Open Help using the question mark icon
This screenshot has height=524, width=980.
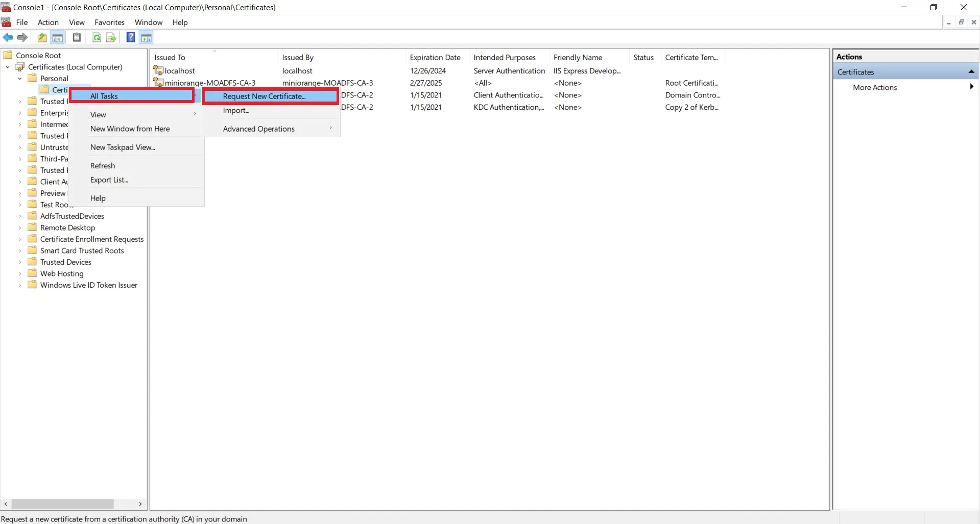tap(130, 37)
